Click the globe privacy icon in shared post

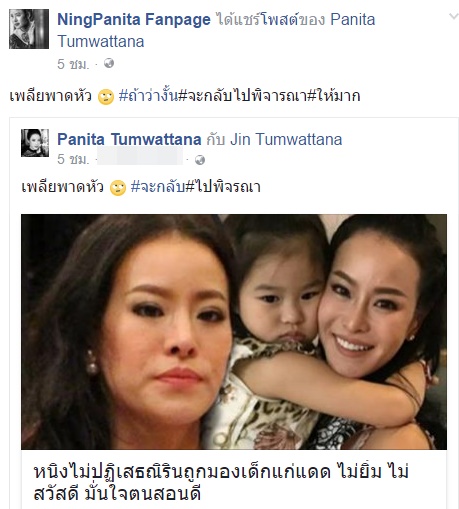(200, 160)
